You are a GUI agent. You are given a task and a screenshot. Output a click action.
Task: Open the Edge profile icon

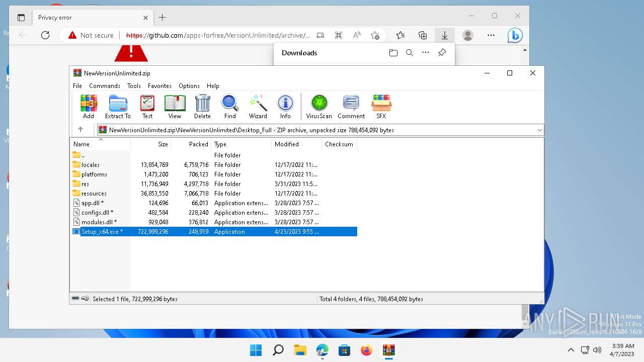point(468,35)
